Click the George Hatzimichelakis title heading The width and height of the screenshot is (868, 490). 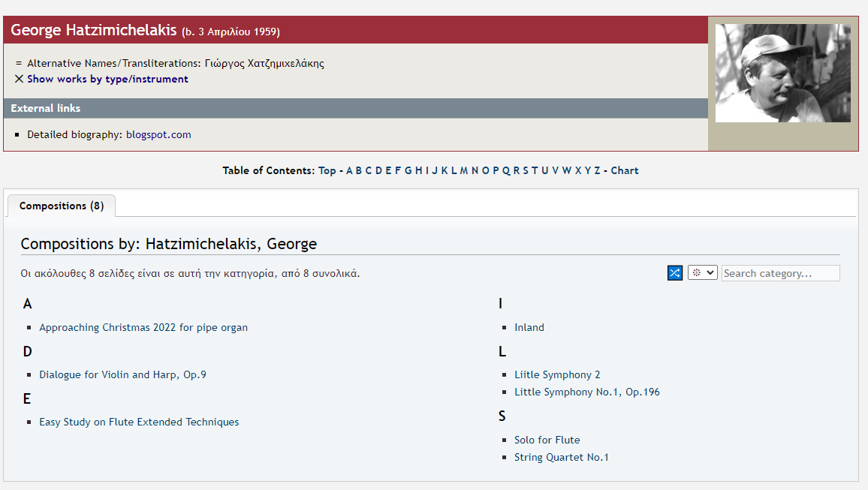coord(94,30)
